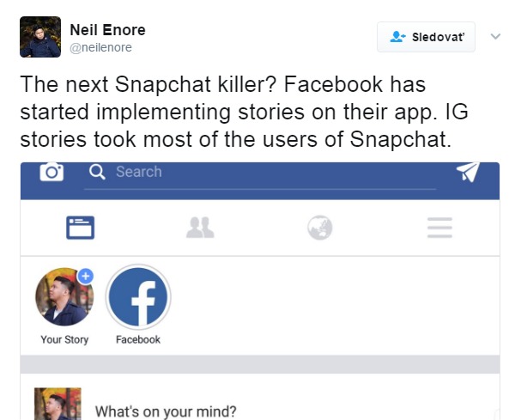Switch to the friend requests tab
Viewport: 521px width, 420px height.
(x=199, y=228)
